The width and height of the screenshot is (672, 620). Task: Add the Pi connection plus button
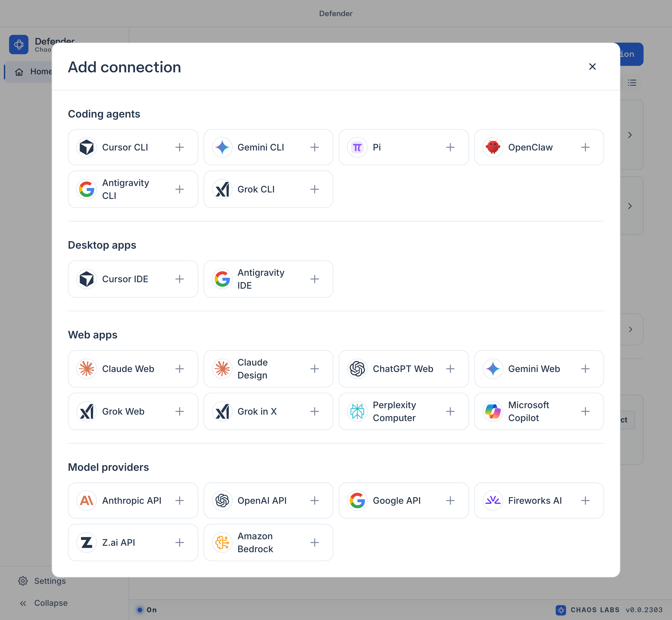pos(450,147)
